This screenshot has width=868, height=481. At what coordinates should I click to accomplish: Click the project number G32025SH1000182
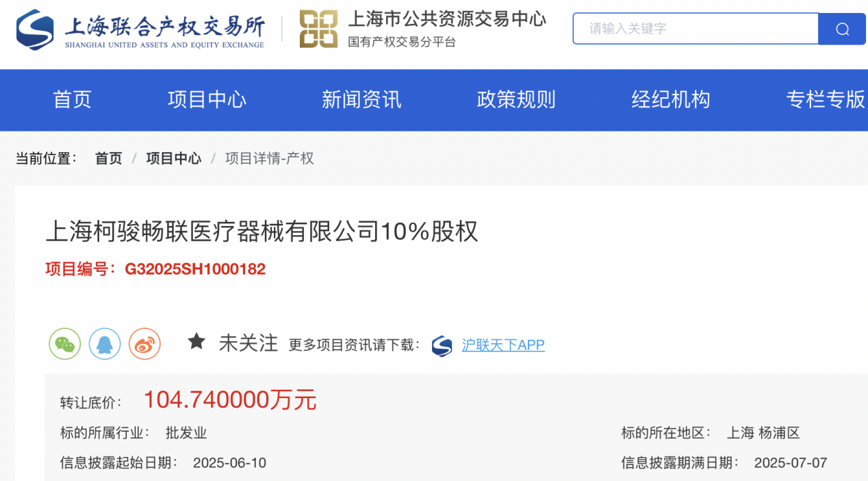pos(195,269)
